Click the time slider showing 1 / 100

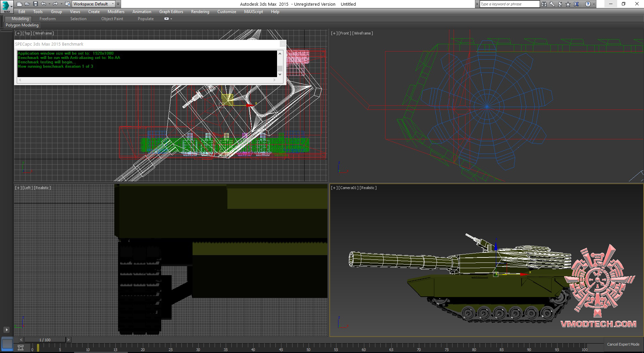pos(45,340)
